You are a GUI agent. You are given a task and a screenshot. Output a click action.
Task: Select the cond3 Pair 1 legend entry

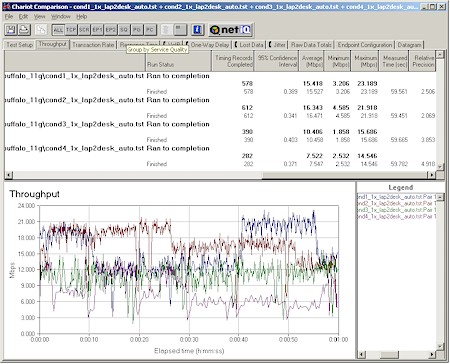(x=396, y=210)
